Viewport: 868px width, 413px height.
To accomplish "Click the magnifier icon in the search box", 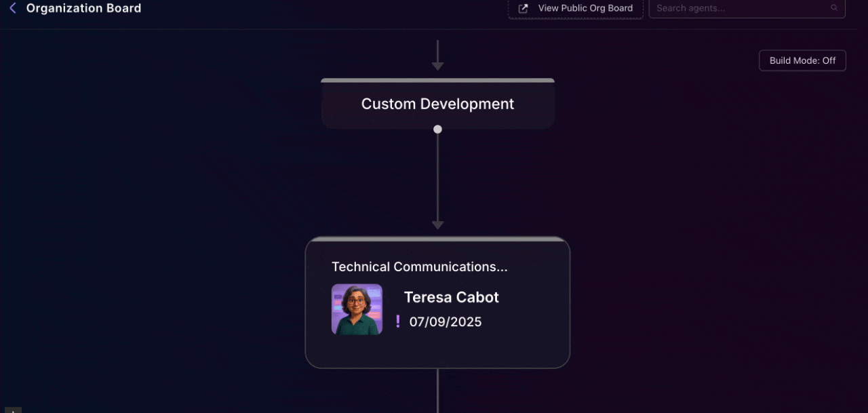I will point(834,8).
